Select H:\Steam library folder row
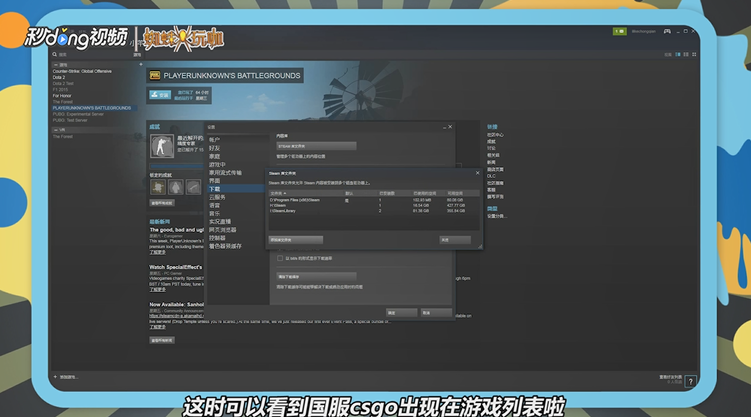The width and height of the screenshot is (751, 417). (374, 205)
